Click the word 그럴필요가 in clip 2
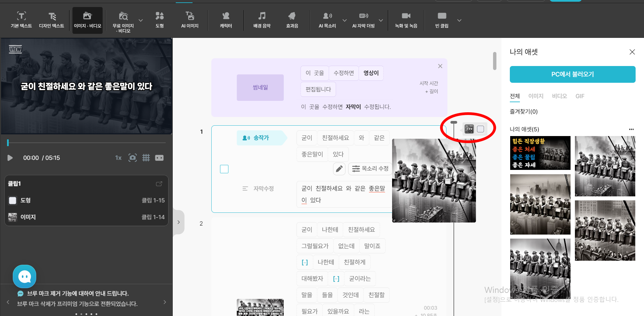 pos(315,246)
